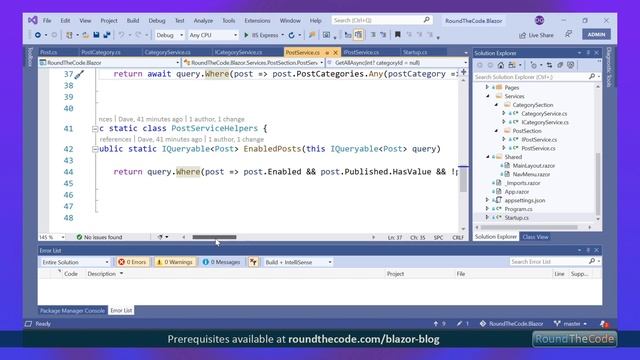Open the Toolbox side tab

tap(30, 57)
